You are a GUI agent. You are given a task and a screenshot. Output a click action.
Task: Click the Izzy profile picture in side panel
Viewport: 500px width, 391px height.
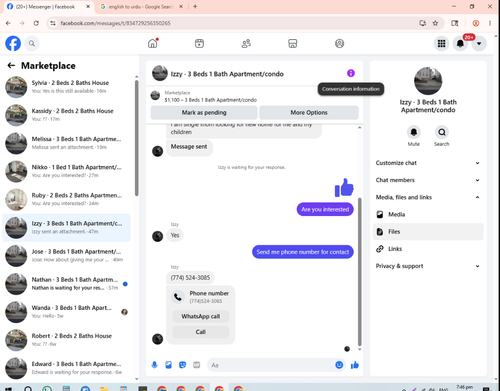[x=428, y=81]
